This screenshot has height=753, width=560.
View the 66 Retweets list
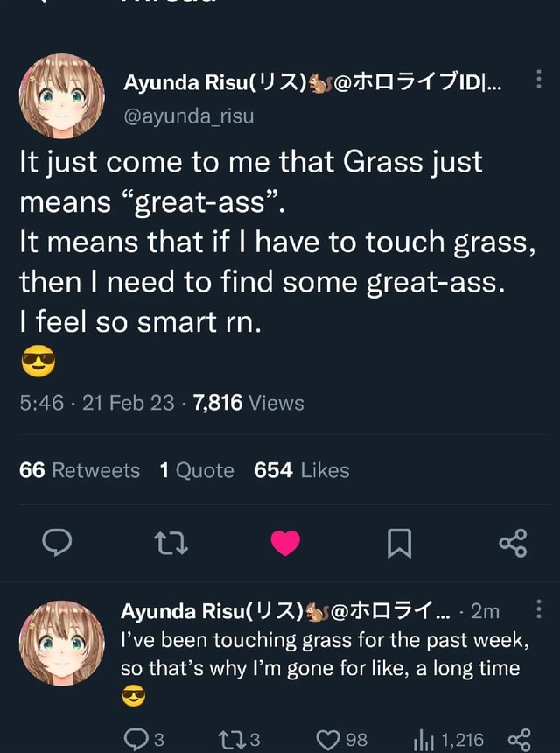click(79, 469)
